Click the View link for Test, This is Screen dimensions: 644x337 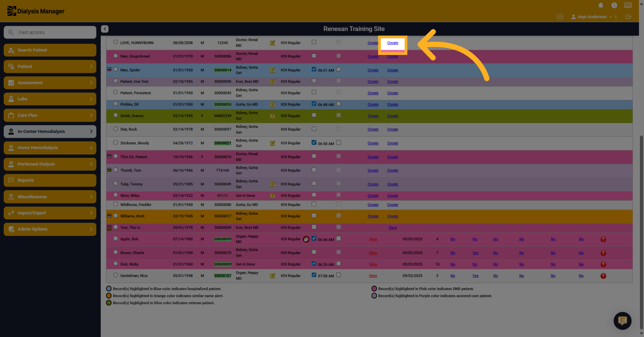click(393, 228)
